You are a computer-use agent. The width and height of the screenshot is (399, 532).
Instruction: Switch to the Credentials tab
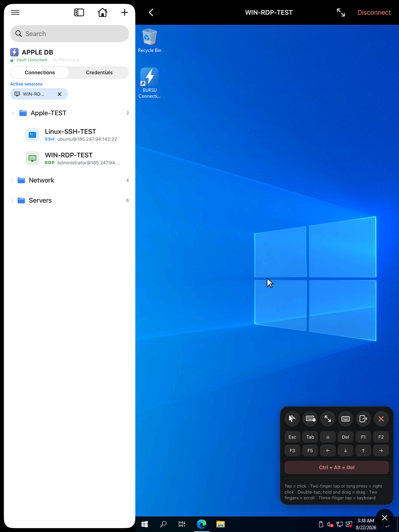click(99, 72)
